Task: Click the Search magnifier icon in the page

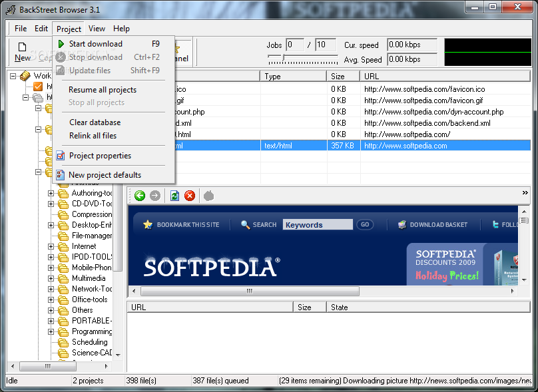Action: coord(245,225)
